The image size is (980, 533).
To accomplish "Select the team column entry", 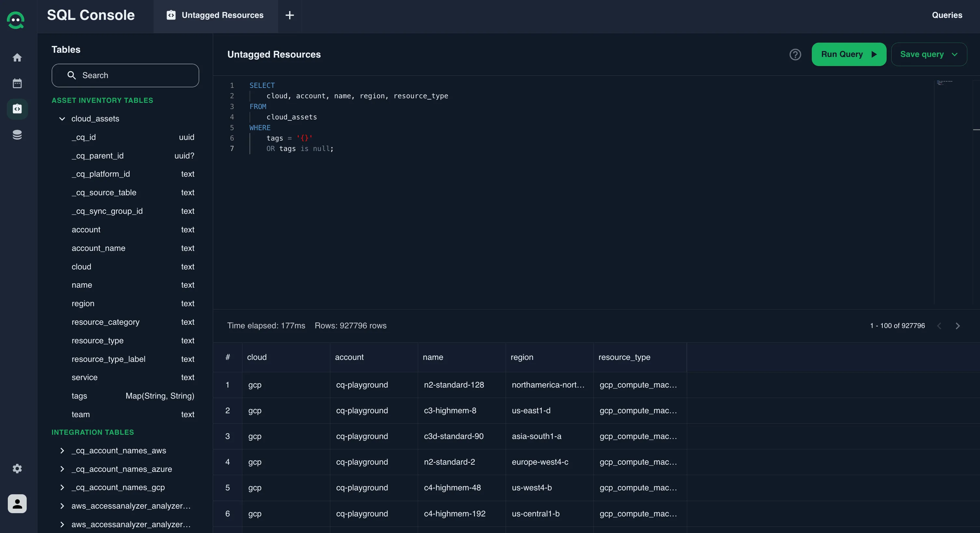I will [x=133, y=414].
